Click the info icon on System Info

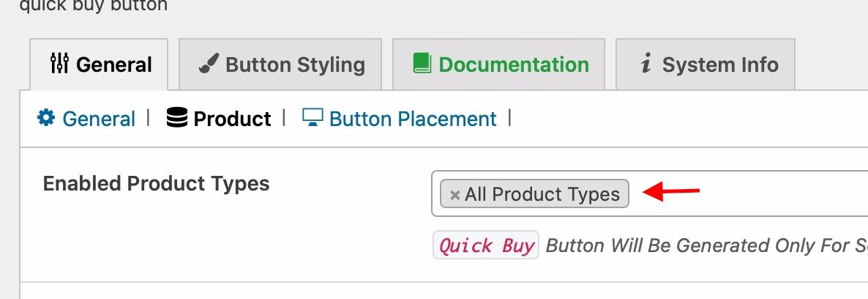[646, 64]
